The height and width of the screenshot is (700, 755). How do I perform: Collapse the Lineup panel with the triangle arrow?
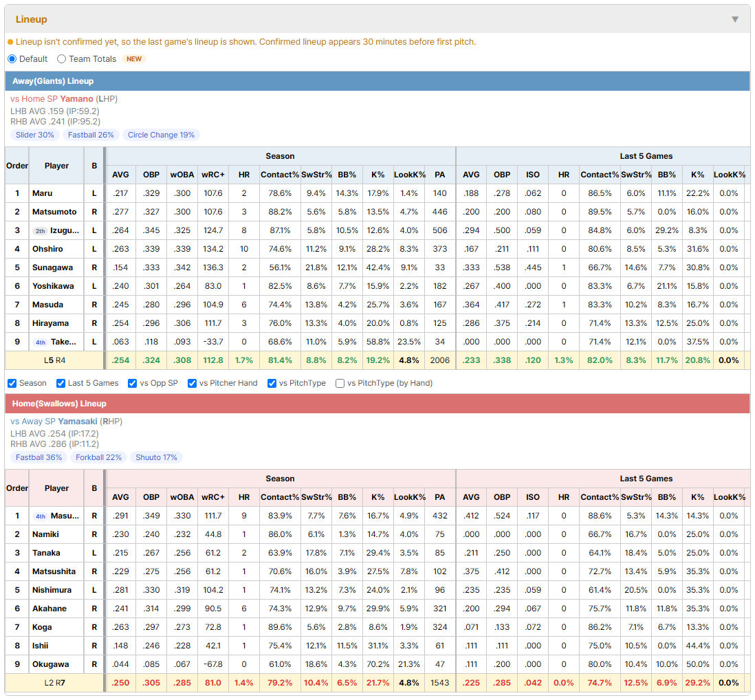[735, 19]
